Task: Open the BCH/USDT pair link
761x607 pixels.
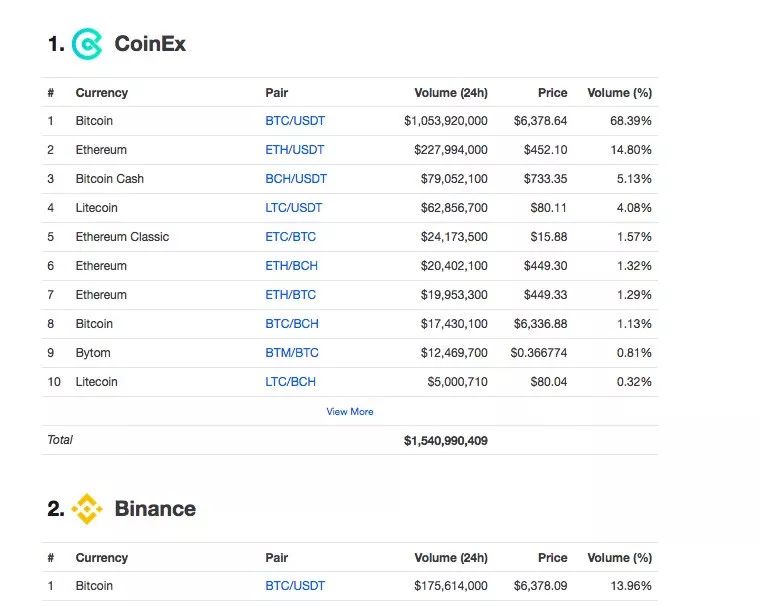Action: tap(296, 179)
